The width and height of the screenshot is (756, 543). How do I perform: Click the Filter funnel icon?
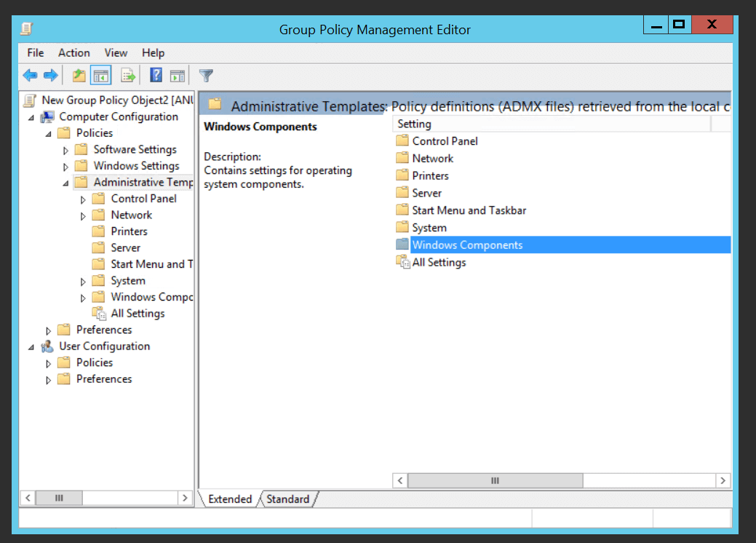[x=207, y=75]
